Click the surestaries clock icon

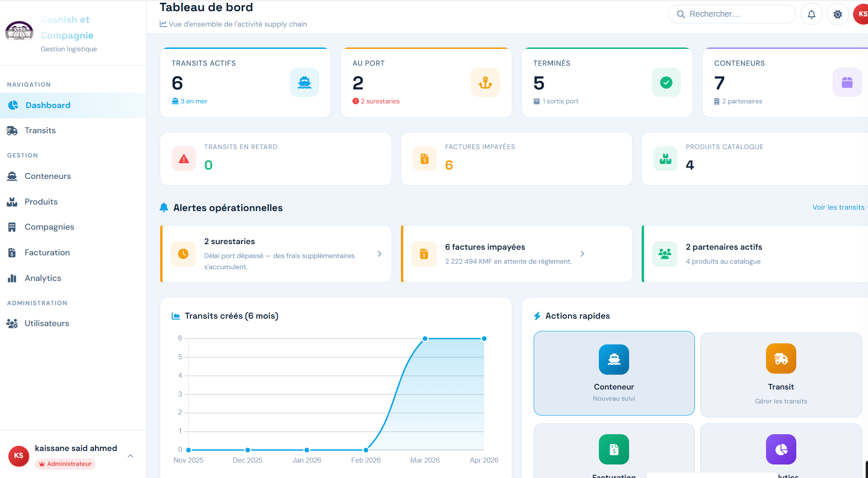point(183,254)
